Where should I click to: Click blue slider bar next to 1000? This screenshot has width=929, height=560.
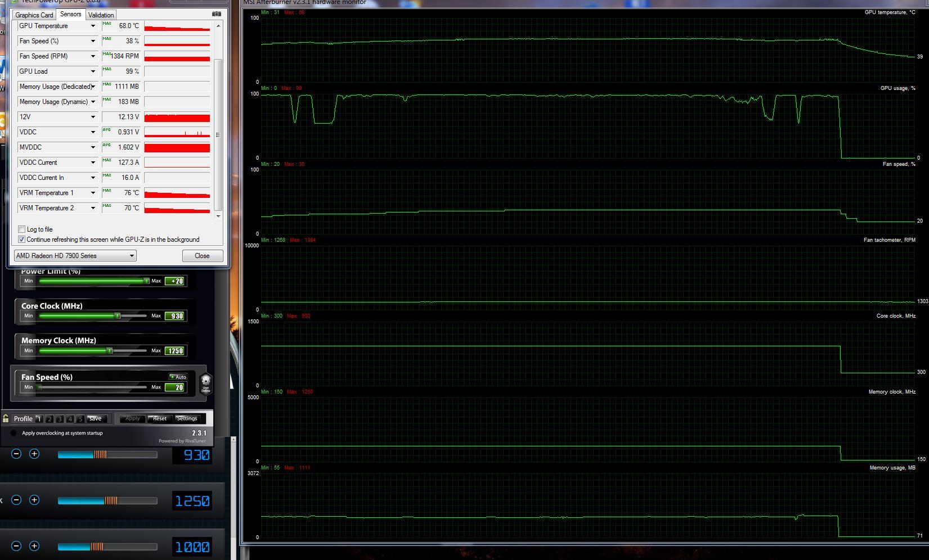pyautogui.click(x=107, y=547)
